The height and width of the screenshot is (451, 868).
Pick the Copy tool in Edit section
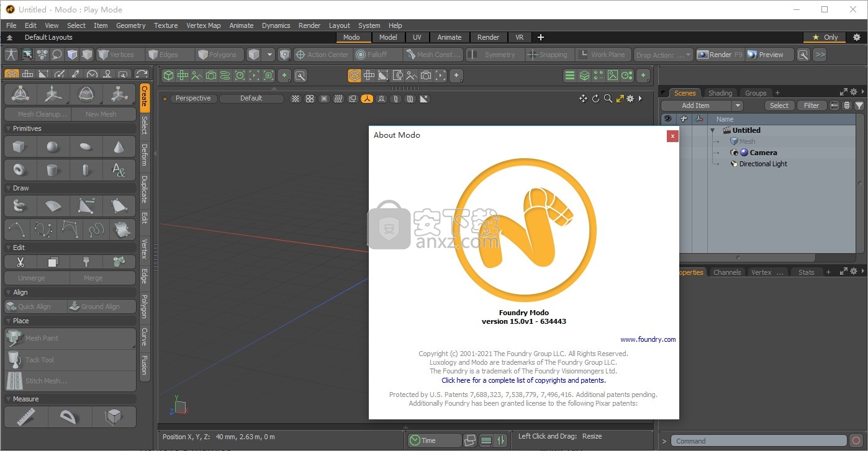click(53, 262)
